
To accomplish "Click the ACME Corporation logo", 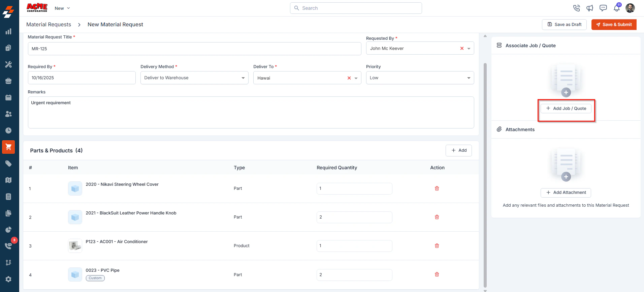I will tap(37, 8).
